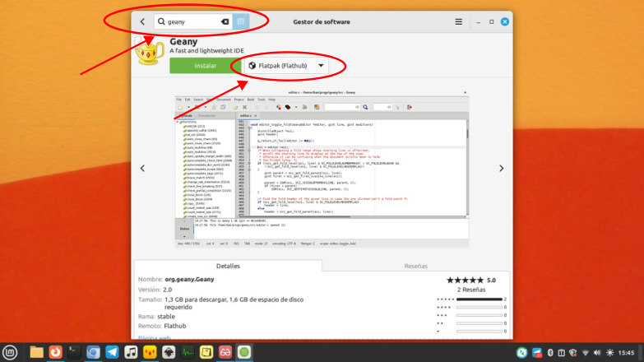Open the volume control tray icon
The width and height of the screenshot is (644, 362).
[597, 353]
